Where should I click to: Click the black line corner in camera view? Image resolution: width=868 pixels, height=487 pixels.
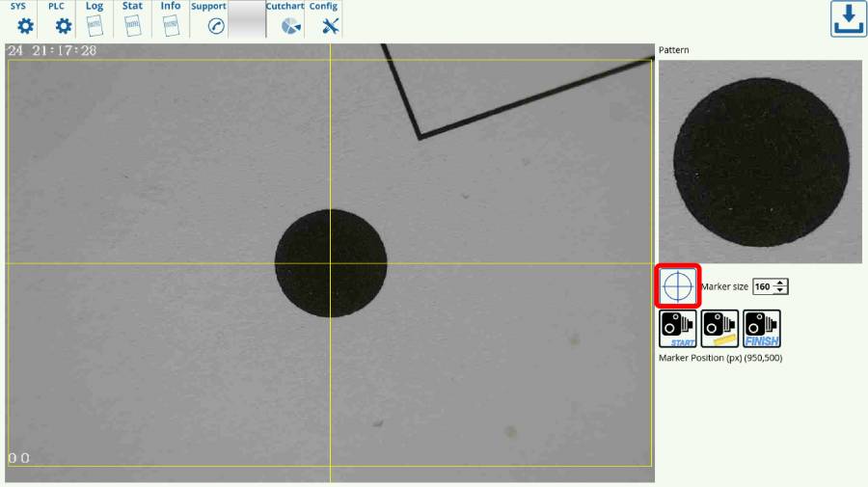click(x=419, y=137)
